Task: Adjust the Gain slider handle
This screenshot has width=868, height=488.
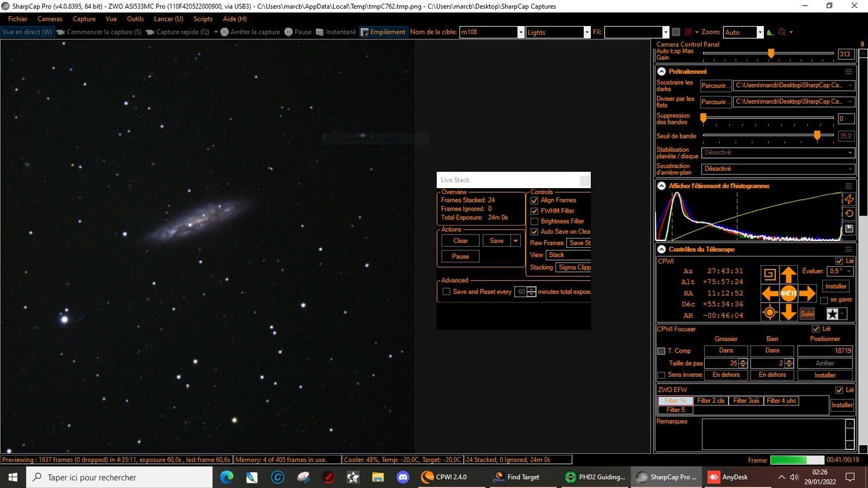Action: pos(771,53)
